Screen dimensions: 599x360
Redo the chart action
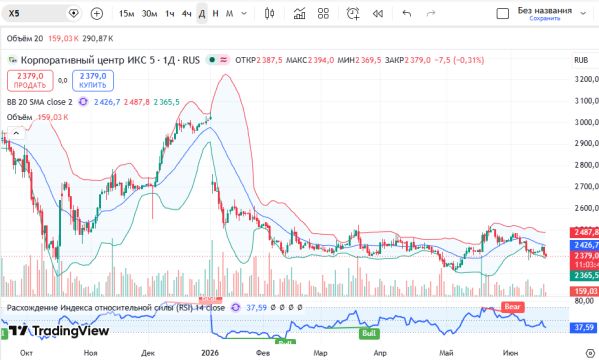431,14
